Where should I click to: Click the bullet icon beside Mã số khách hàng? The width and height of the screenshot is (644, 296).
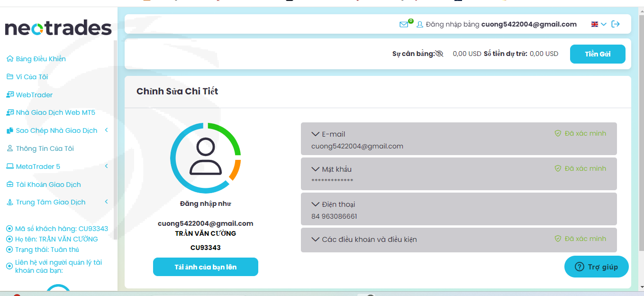tap(9, 229)
